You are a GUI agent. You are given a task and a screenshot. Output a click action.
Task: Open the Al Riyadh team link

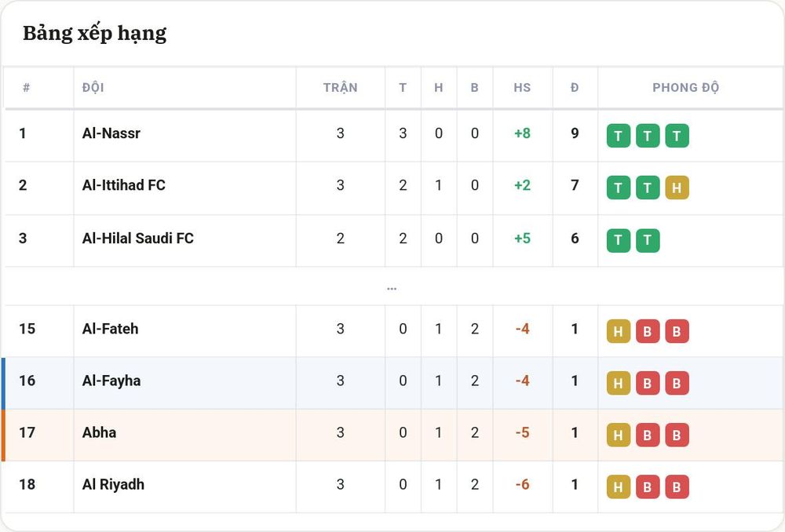(113, 484)
